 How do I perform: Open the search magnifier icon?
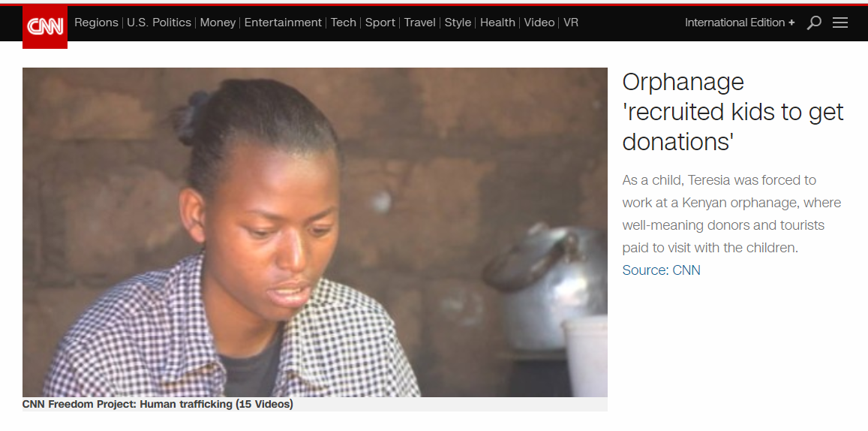814,23
